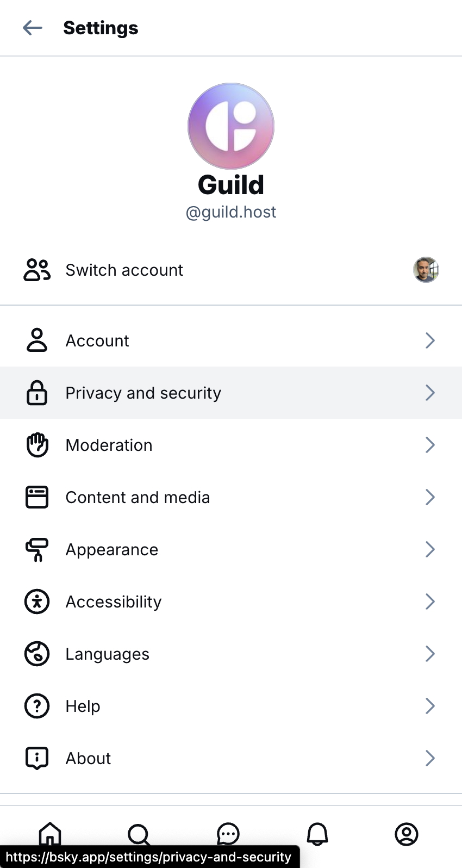Open the Guild profile avatar
Viewport: 462px width, 868px height.
coord(231,126)
